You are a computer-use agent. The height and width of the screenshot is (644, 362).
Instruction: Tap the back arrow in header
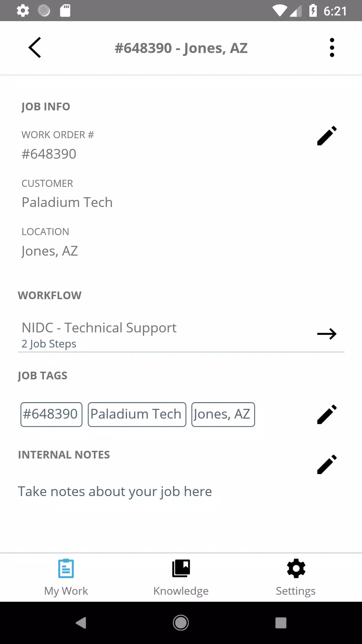(35, 48)
